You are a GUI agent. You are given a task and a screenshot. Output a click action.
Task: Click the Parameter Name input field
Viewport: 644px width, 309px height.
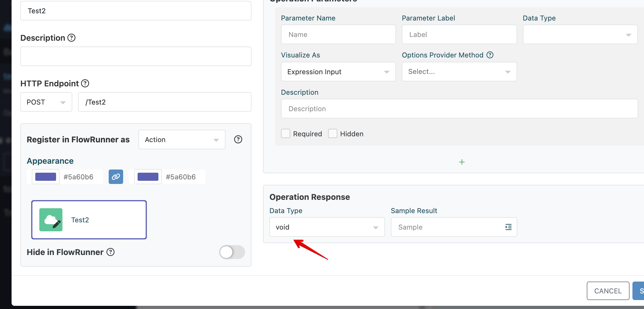(338, 34)
